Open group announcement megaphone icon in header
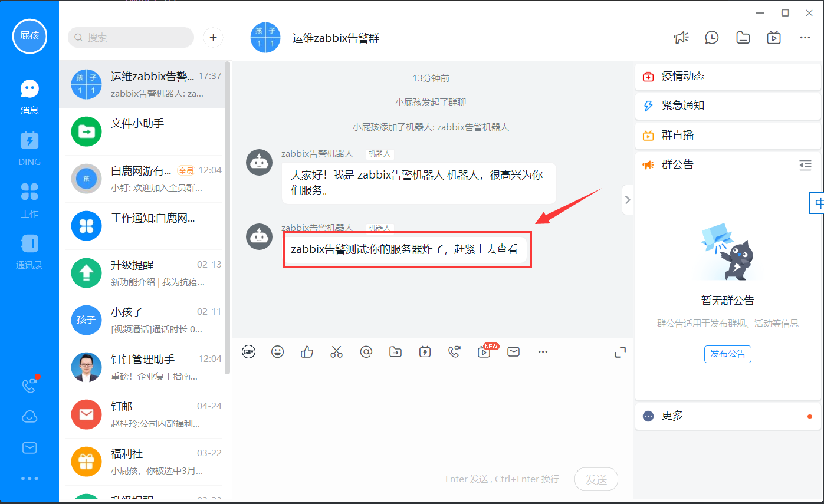This screenshot has height=504, width=824. (x=681, y=37)
